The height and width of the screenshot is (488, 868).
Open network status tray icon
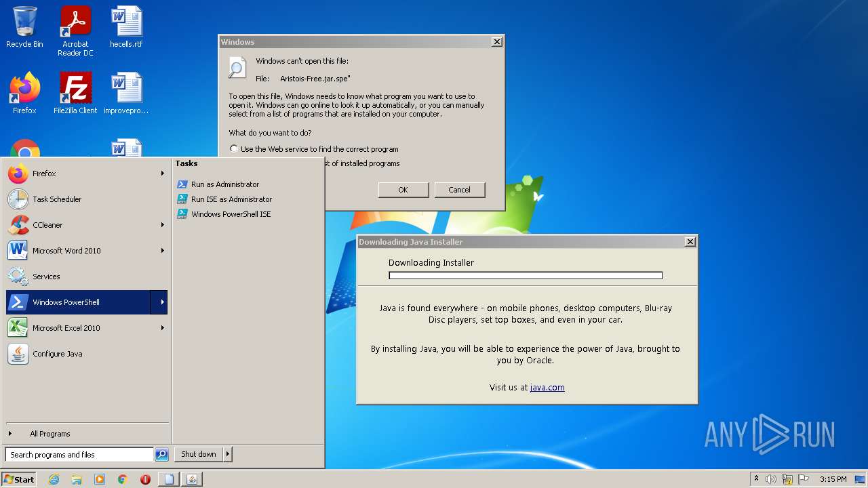pos(787,479)
